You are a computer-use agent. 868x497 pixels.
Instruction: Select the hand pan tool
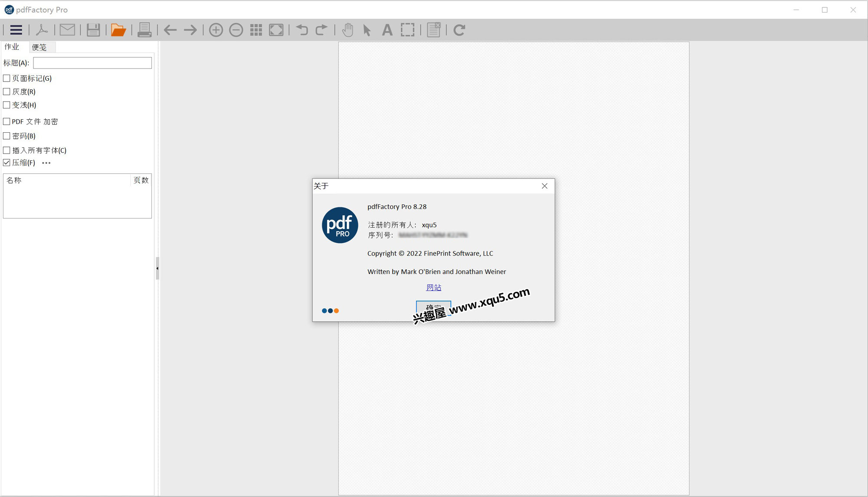(x=348, y=30)
